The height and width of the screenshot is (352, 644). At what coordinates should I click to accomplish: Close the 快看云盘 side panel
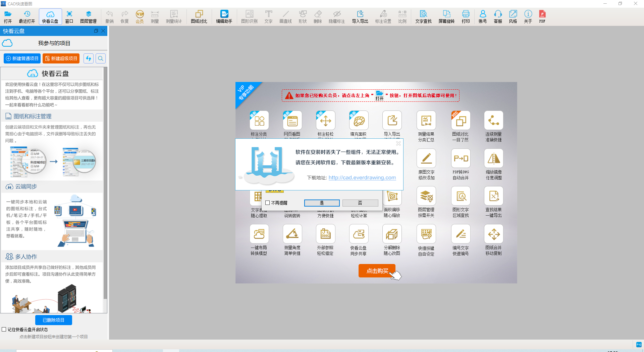tap(103, 31)
